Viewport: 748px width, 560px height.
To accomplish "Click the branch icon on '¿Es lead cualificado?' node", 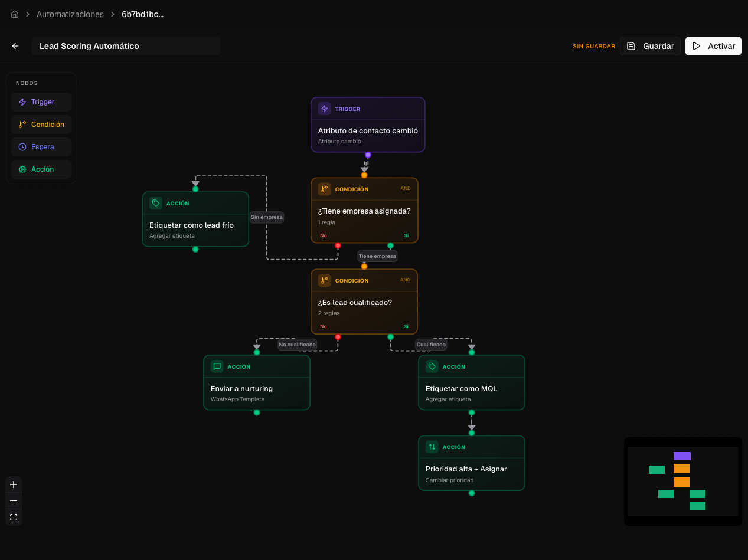I will [324, 280].
